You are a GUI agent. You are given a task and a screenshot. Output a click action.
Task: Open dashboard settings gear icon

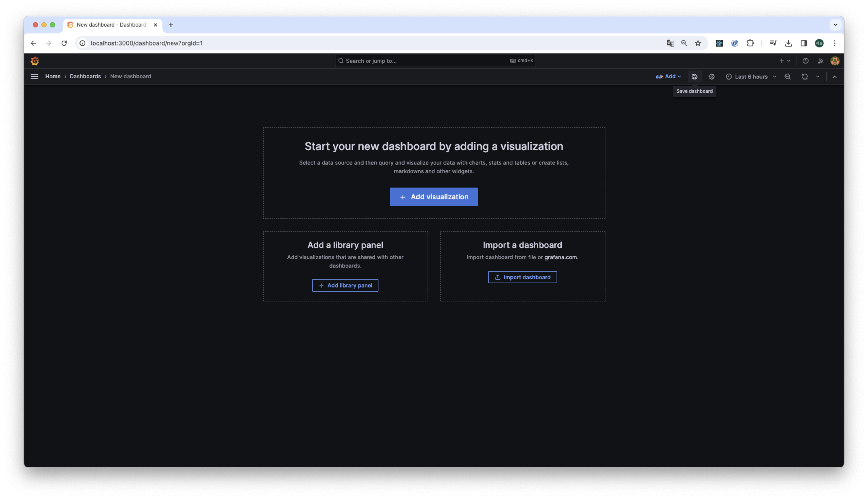(711, 77)
